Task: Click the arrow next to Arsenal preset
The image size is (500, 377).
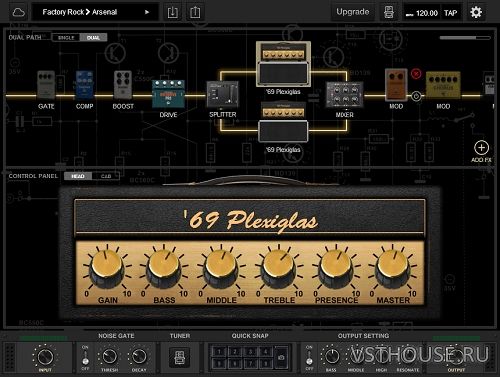Action: click(x=147, y=12)
